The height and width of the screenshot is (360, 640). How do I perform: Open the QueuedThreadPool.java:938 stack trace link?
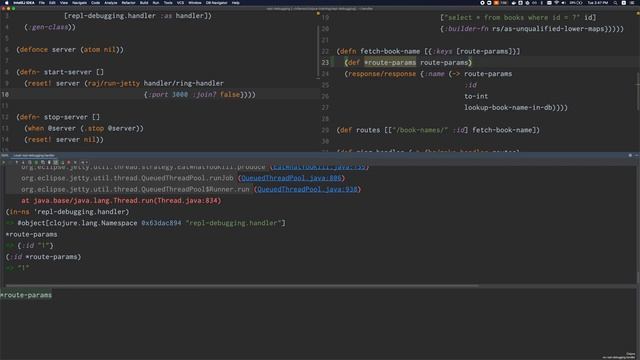click(307, 189)
